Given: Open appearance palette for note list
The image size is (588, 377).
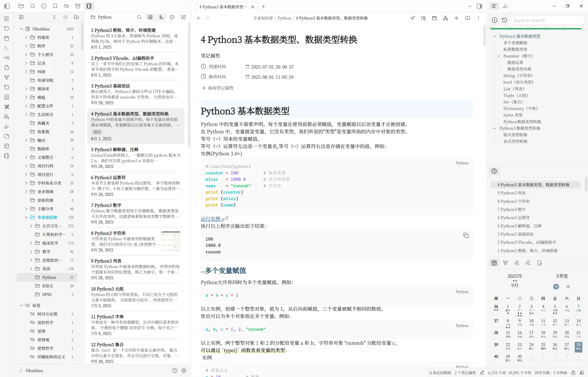Looking at the screenshot, I should coord(172,17).
